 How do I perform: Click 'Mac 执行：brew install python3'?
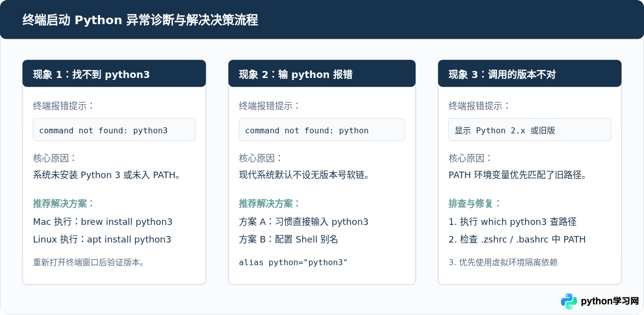pyautogui.click(x=103, y=222)
